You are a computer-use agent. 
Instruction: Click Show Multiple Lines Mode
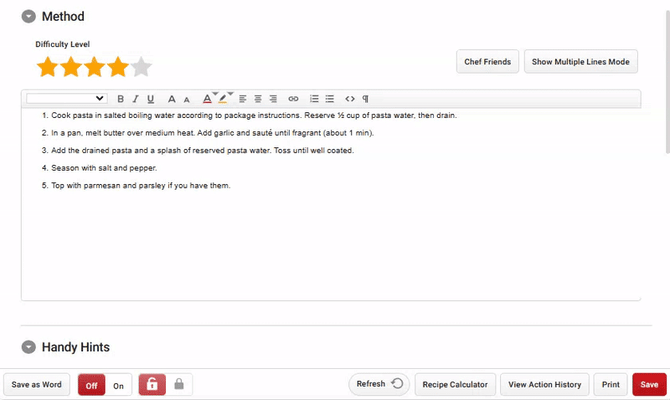[580, 62]
